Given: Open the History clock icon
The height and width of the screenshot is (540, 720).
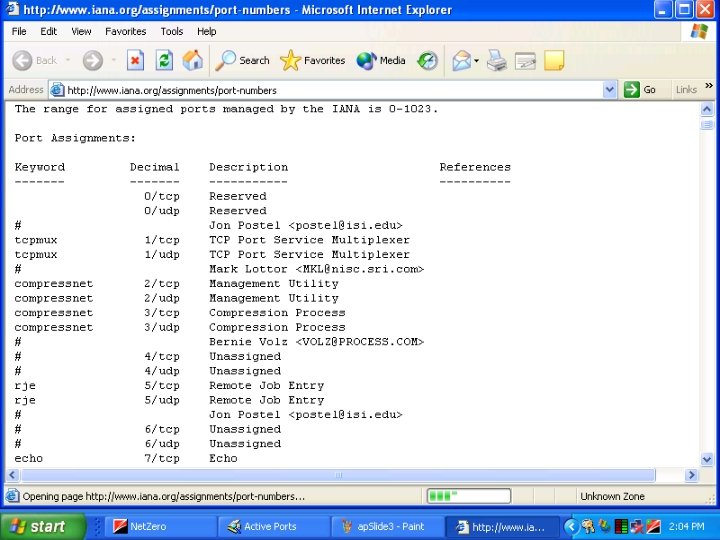Looking at the screenshot, I should point(428,61).
